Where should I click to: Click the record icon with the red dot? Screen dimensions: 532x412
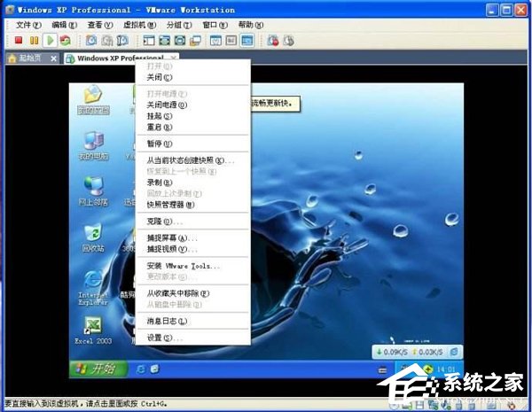273,41
